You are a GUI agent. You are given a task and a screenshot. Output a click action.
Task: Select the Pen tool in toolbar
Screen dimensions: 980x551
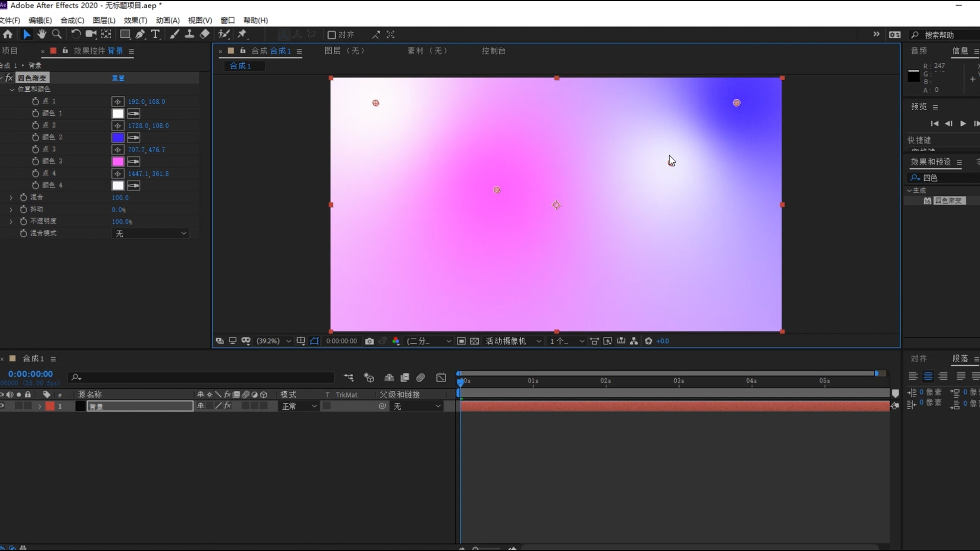pos(140,34)
